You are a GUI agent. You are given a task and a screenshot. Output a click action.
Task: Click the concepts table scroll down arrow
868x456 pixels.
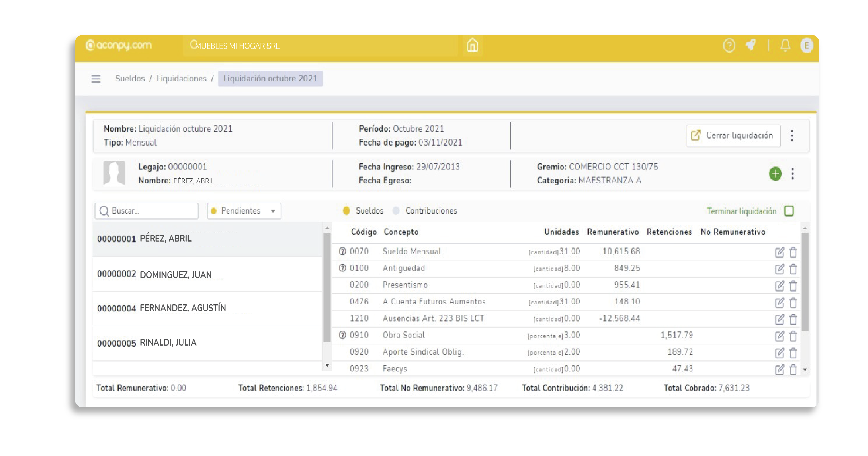tap(805, 370)
